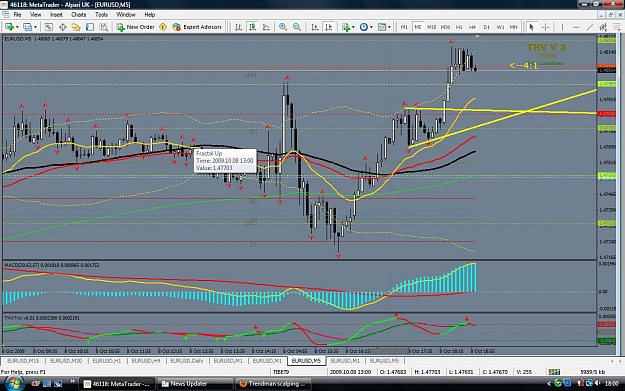
Task: Select the crosshair tool
Action: tap(545, 27)
